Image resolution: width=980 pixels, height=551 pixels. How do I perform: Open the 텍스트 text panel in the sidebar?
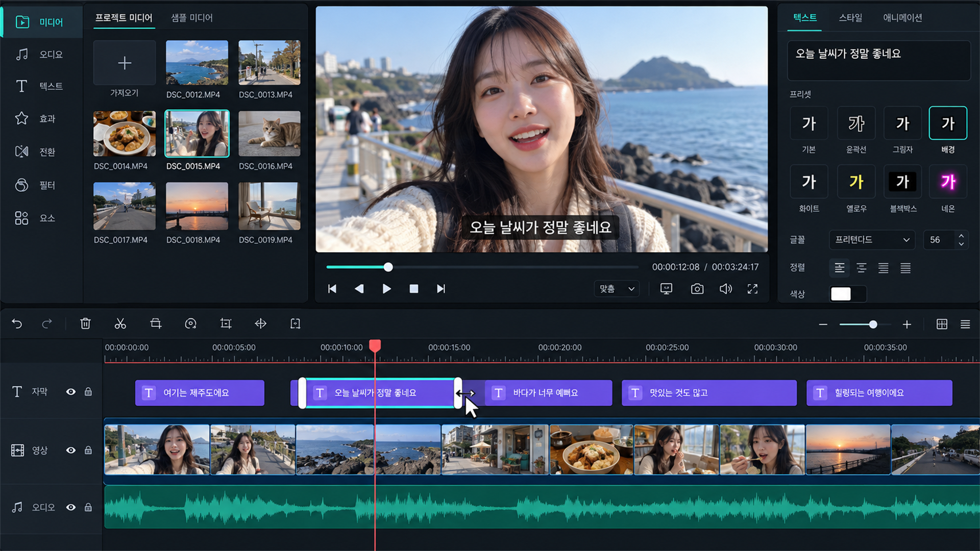pyautogui.click(x=41, y=86)
